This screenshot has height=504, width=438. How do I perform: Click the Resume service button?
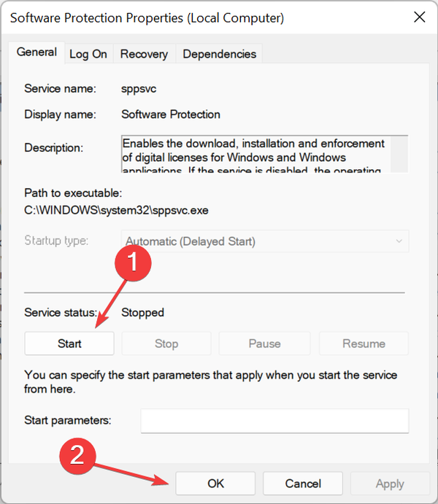tap(364, 344)
